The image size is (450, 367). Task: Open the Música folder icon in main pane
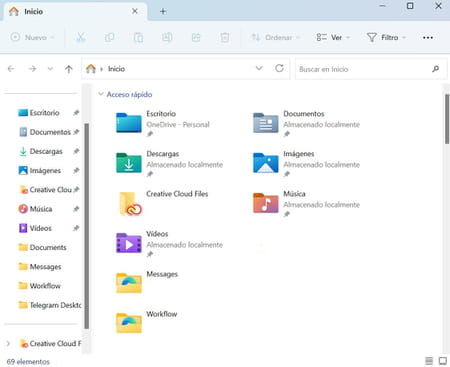point(266,203)
